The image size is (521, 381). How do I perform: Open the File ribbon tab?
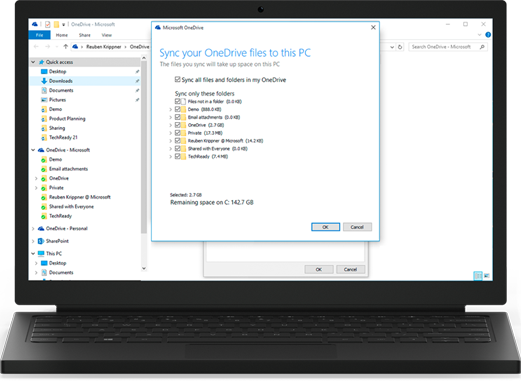pyautogui.click(x=39, y=35)
